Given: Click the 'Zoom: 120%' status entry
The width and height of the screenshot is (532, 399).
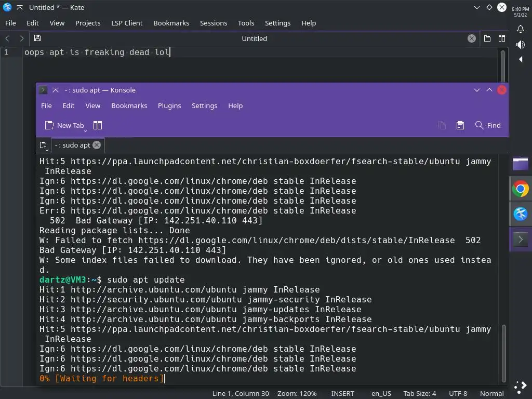Looking at the screenshot, I should [297, 393].
